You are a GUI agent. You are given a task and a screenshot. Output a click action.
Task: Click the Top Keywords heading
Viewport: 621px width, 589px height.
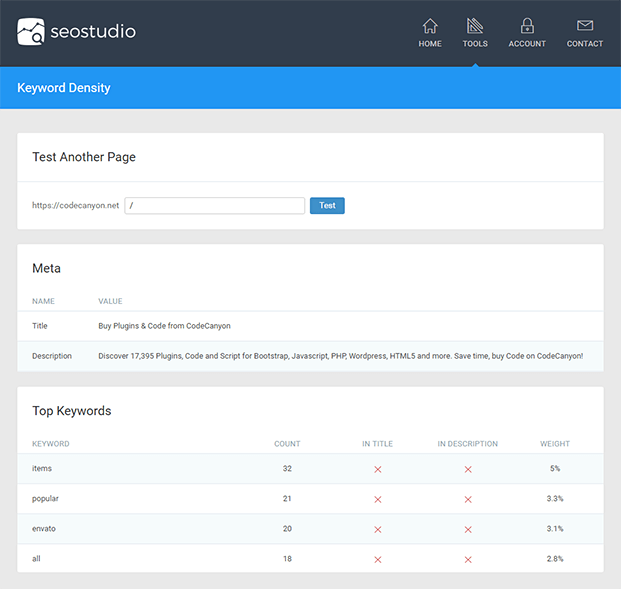72,411
